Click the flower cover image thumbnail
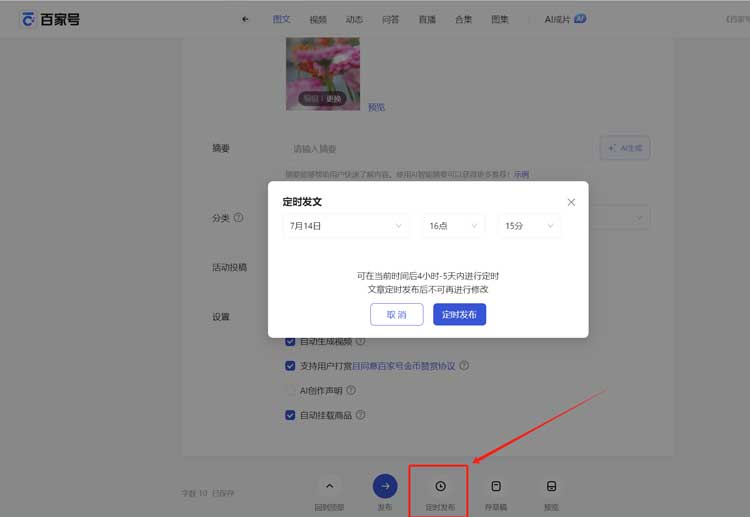Viewport: 750px width, 517px height. point(323,74)
